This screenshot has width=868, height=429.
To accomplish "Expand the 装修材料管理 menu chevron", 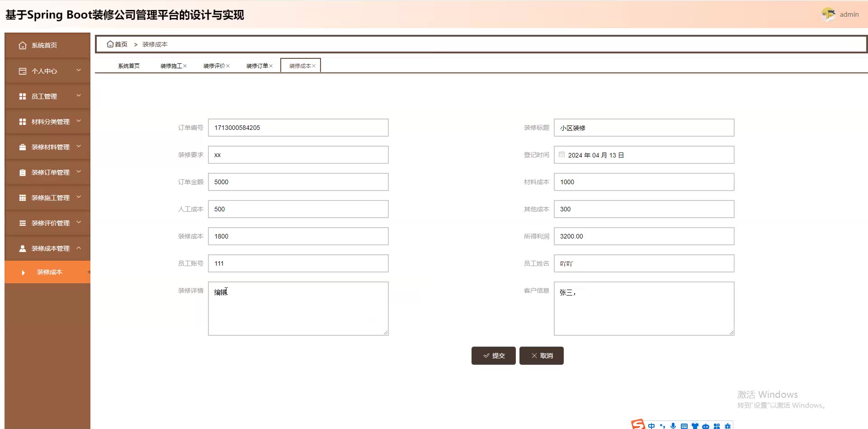I will [79, 146].
